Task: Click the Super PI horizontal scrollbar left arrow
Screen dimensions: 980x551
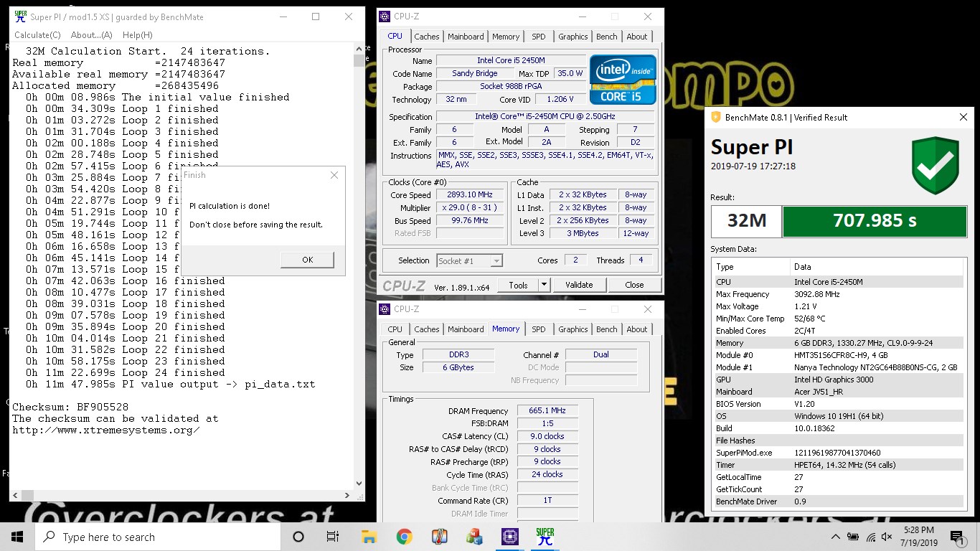Action: [x=16, y=495]
